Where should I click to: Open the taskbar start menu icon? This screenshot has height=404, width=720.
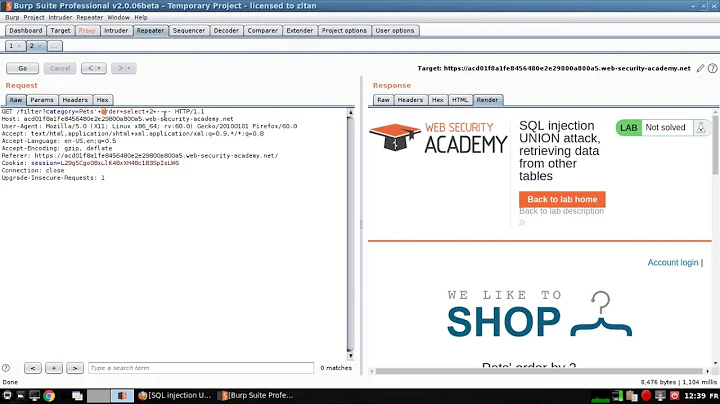pos(7,395)
